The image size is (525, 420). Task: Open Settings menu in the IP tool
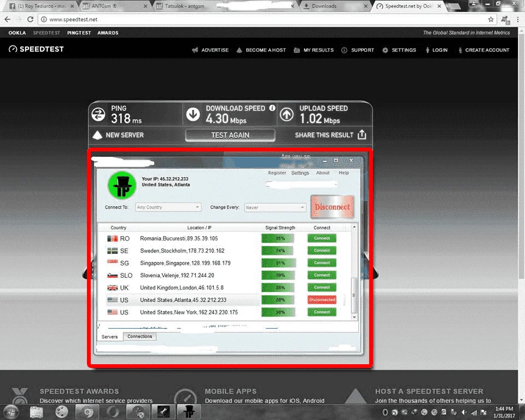point(300,173)
